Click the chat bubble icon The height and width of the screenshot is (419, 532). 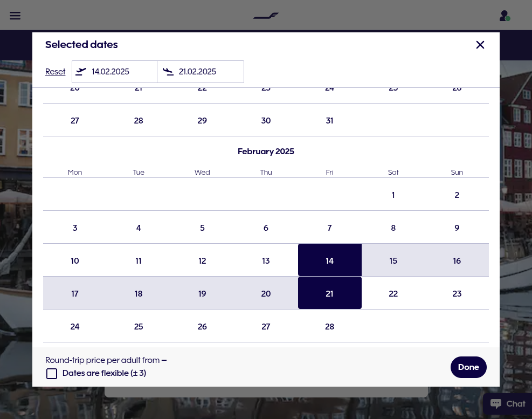click(496, 403)
